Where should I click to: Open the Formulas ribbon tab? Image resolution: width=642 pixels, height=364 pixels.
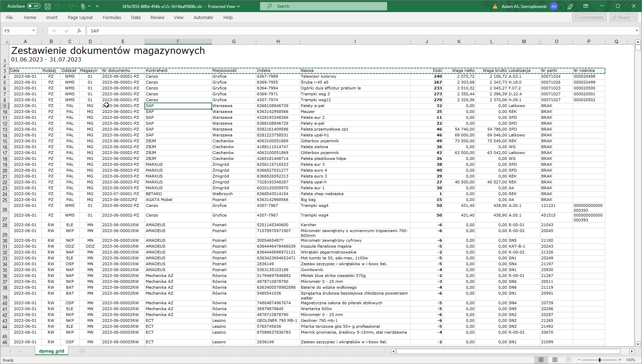(112, 18)
